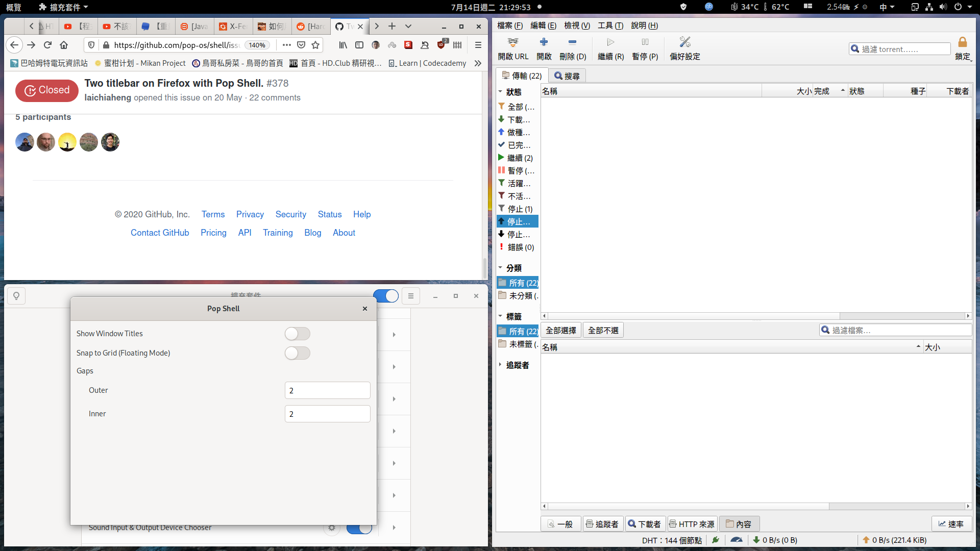
Task: Open the Edit menu in torrent client
Action: click(544, 26)
